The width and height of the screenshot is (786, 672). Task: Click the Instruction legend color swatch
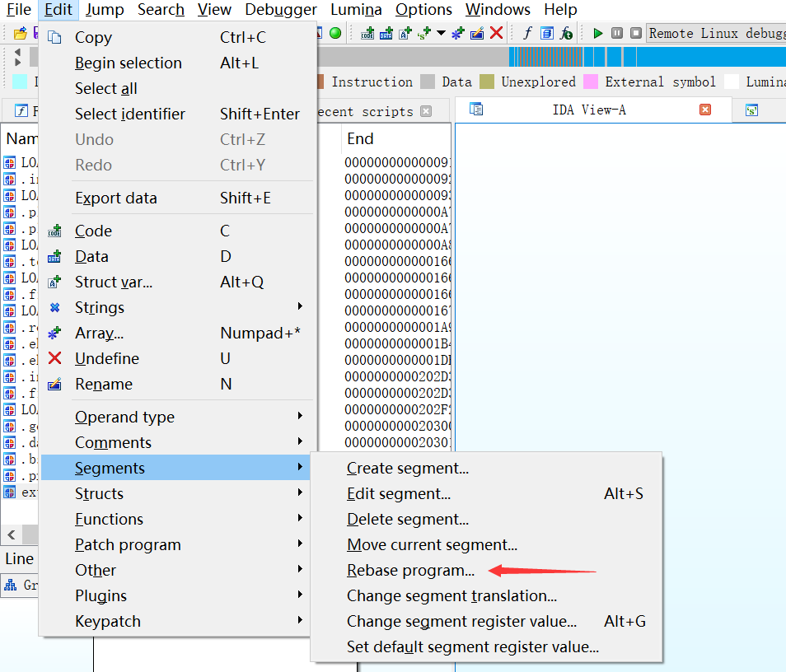320,82
